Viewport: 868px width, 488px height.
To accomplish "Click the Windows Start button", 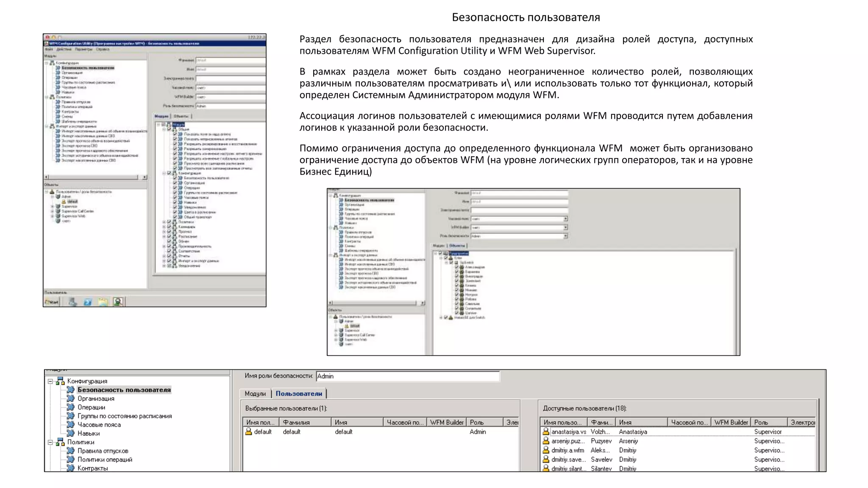I will (52, 302).
